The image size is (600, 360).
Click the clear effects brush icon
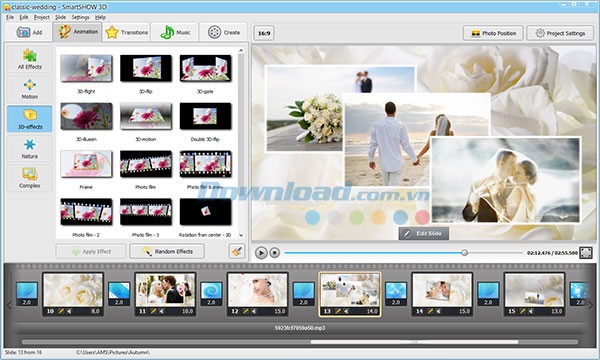click(x=237, y=251)
